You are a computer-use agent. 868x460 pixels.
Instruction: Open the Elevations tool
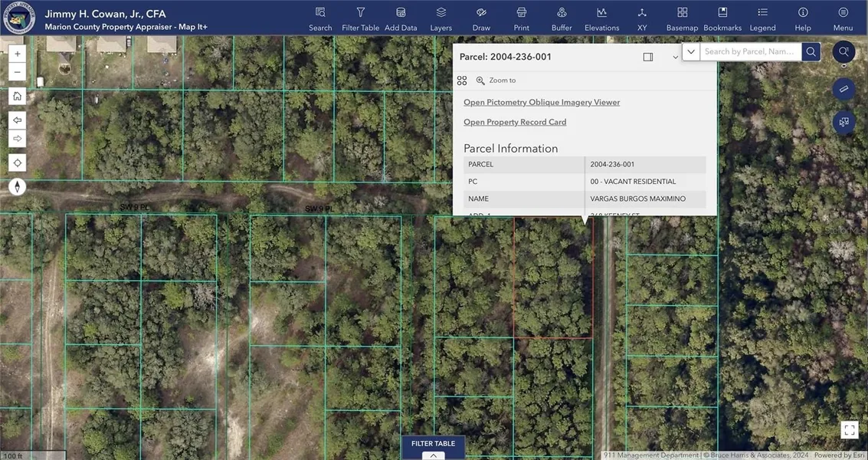pos(601,18)
